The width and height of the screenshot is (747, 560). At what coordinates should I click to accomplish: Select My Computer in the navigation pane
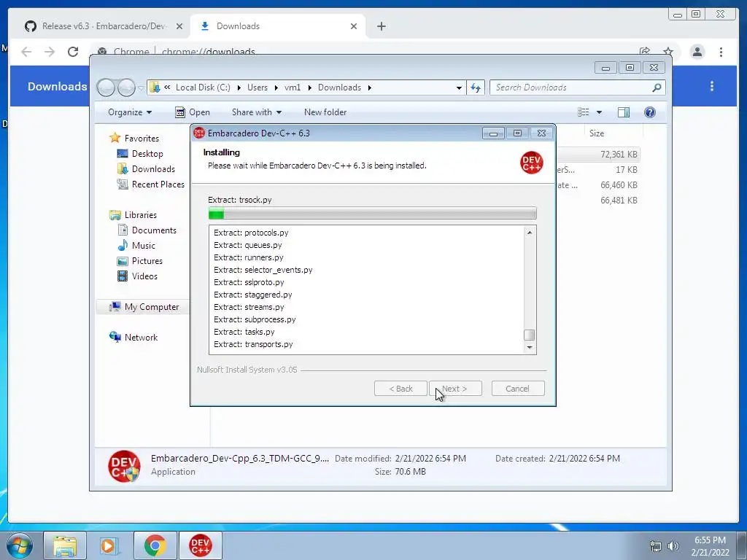tap(152, 307)
